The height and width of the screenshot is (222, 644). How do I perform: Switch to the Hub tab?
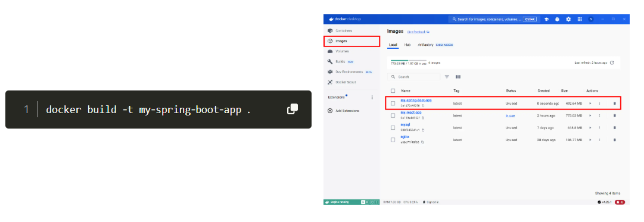(x=407, y=45)
